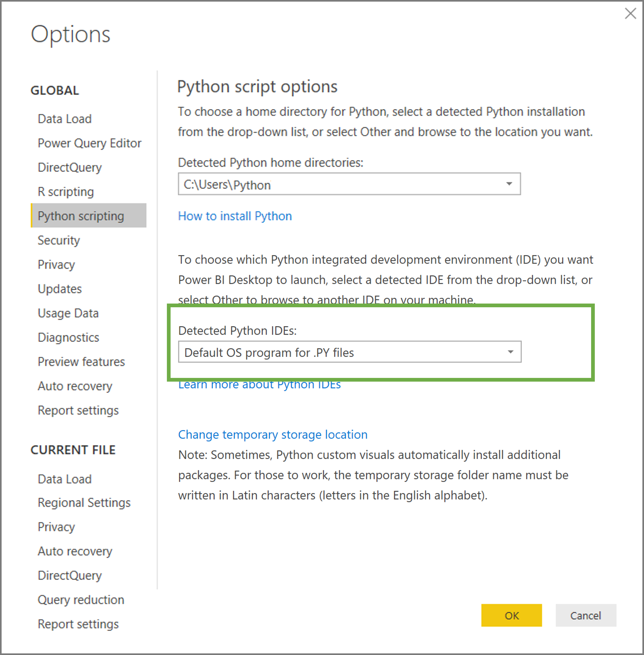Confirm settings with OK button
The image size is (644, 655).
click(511, 615)
